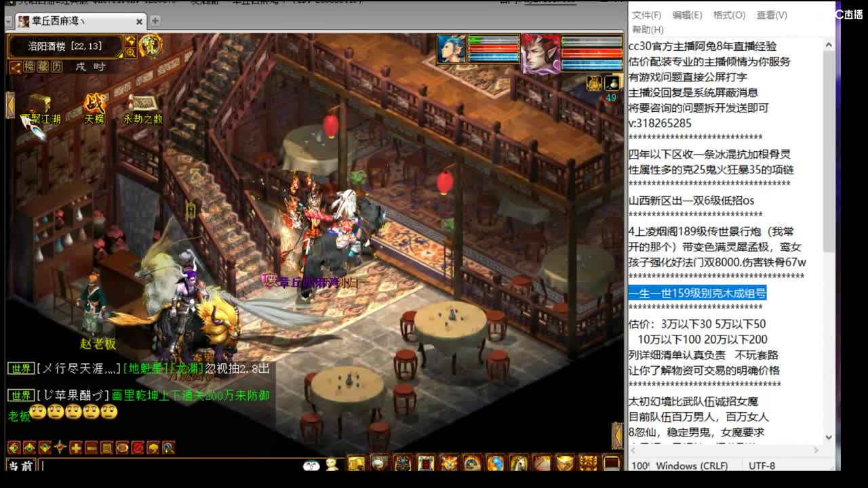Click the minus icon in chat toolbar

coord(91,447)
